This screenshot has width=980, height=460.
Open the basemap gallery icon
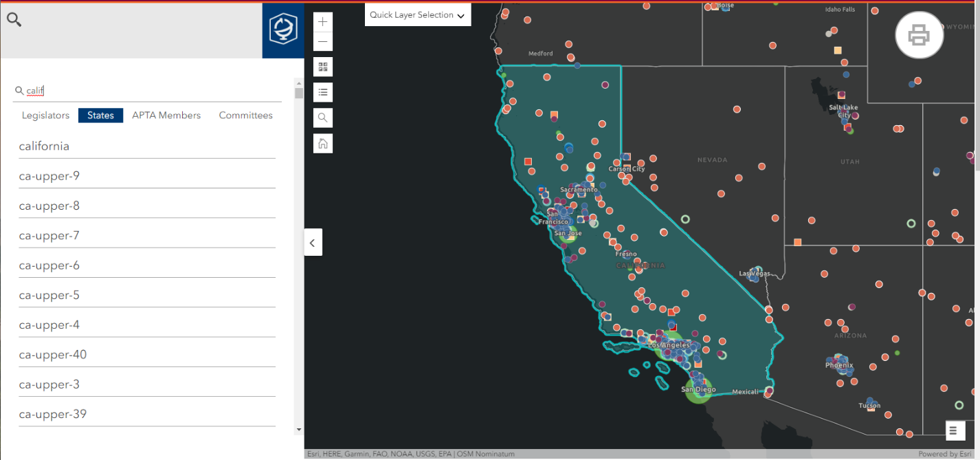tap(323, 67)
